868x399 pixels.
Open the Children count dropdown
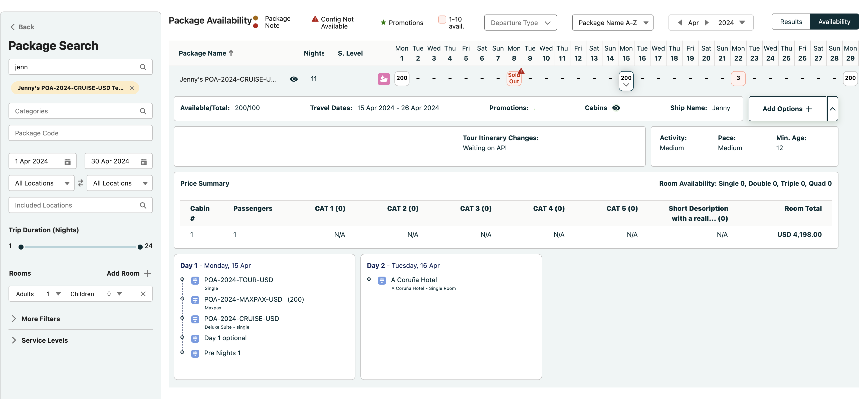[x=115, y=294]
